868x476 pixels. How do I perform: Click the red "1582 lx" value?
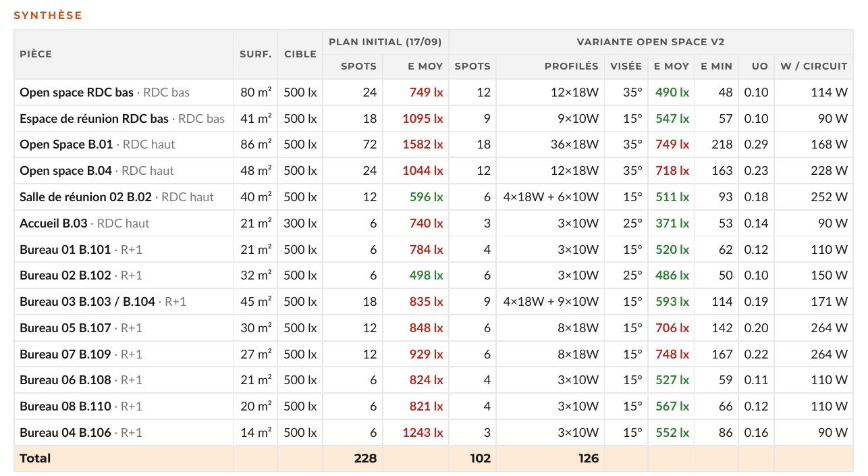pyautogui.click(x=423, y=144)
